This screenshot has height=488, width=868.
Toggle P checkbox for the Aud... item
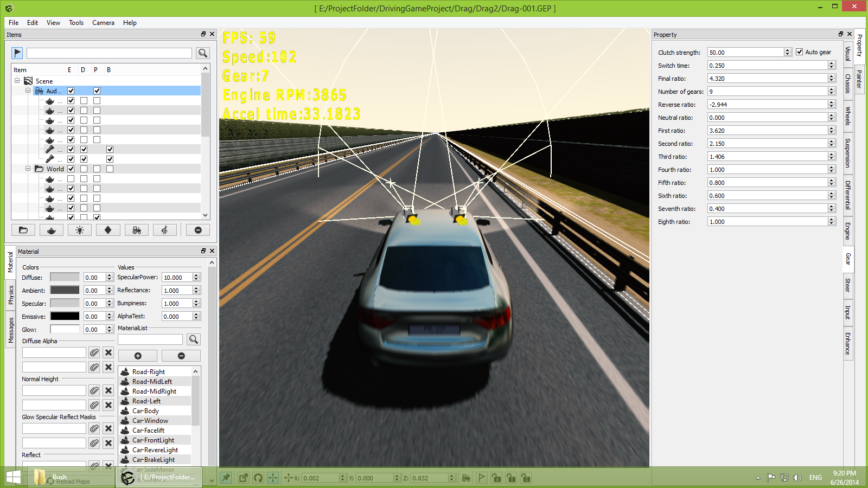pos(97,91)
